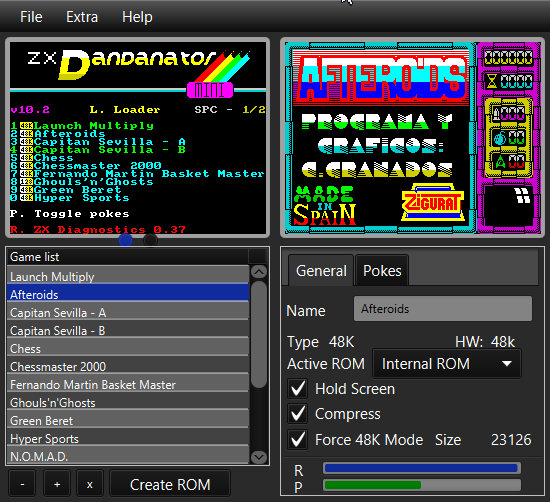The width and height of the screenshot is (550, 502).
Task: Switch to the General tab
Action: click(x=321, y=270)
